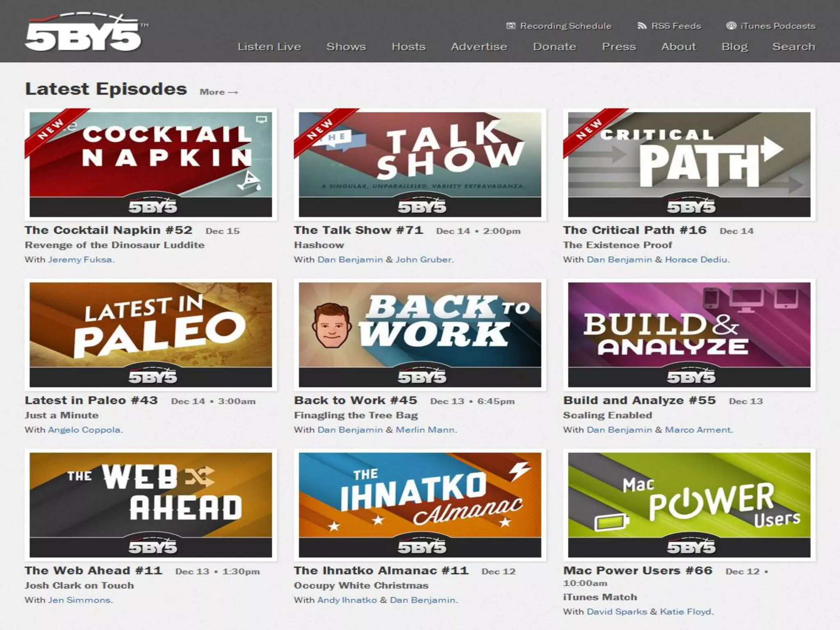Click host link Merlin Mann
The height and width of the screenshot is (630, 840).
(x=425, y=430)
